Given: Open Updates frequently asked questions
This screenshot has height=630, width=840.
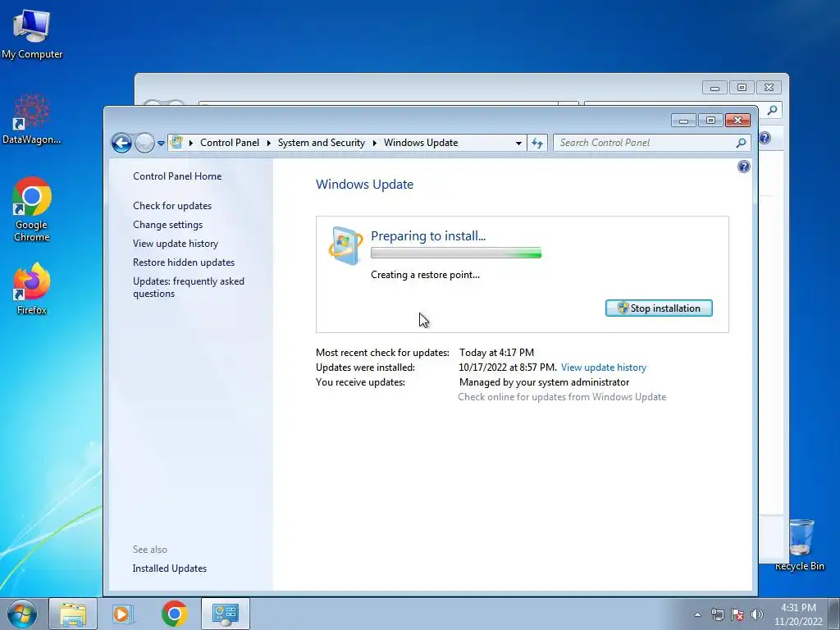Looking at the screenshot, I should 189,287.
